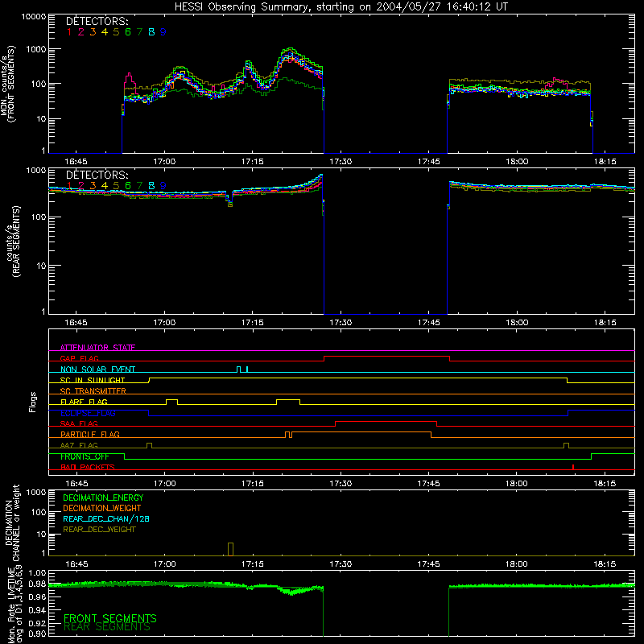Click the REAR_DEC_WEIGHT legend entry
Viewport: 644px width, 644px height.
99,530
